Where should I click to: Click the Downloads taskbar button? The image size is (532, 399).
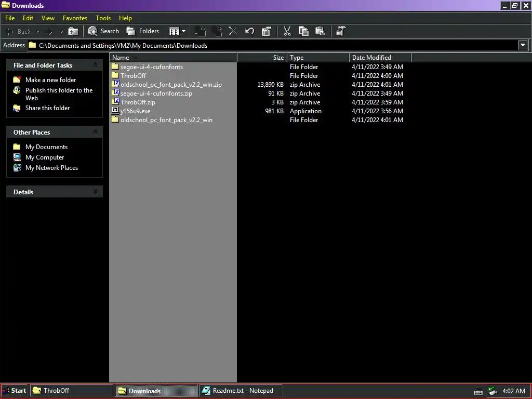click(x=156, y=391)
